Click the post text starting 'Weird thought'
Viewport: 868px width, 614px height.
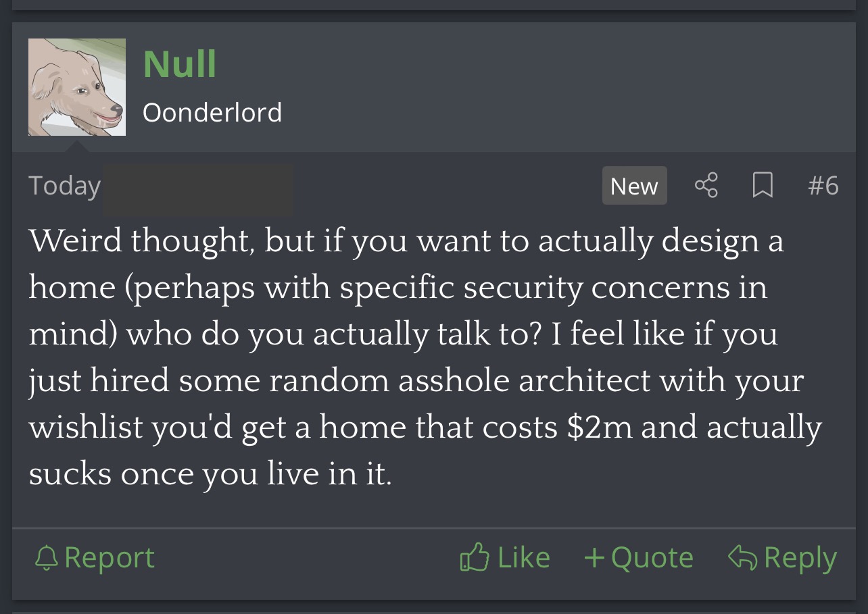pos(425,357)
